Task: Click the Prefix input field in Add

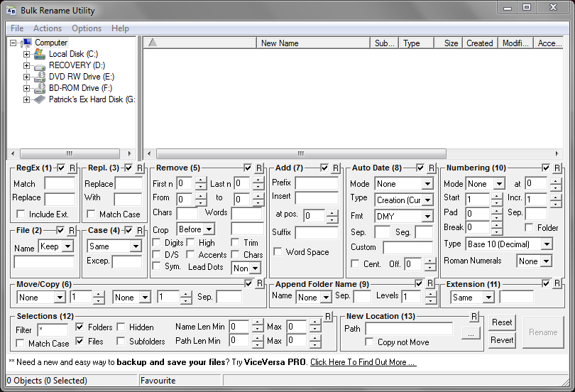Action: tap(317, 183)
